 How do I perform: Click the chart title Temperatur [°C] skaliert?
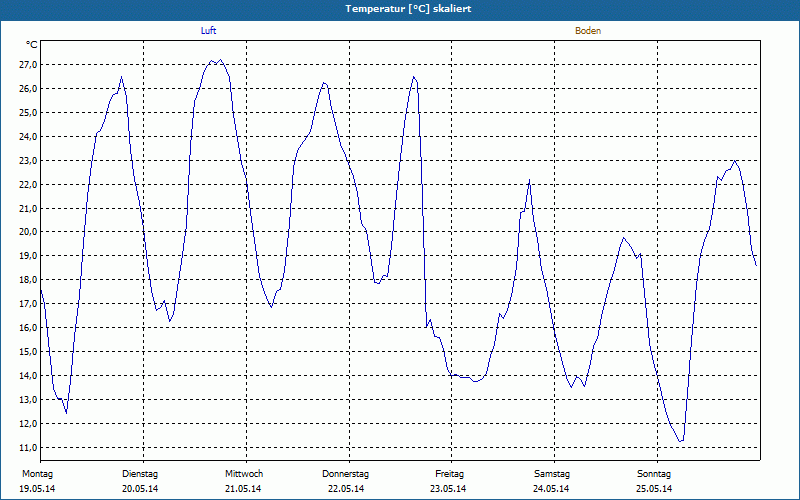pos(408,9)
